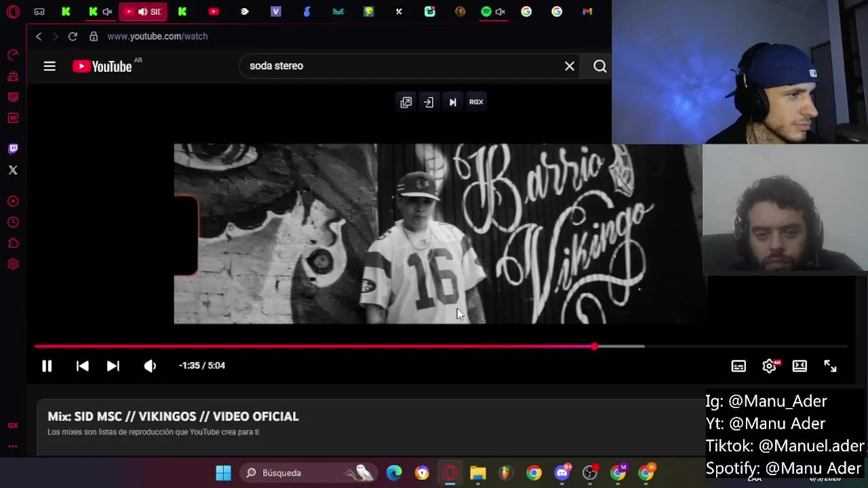This screenshot has width=868, height=488.
Task: Open the YouTube hamburger guide menu
Action: click(x=50, y=66)
